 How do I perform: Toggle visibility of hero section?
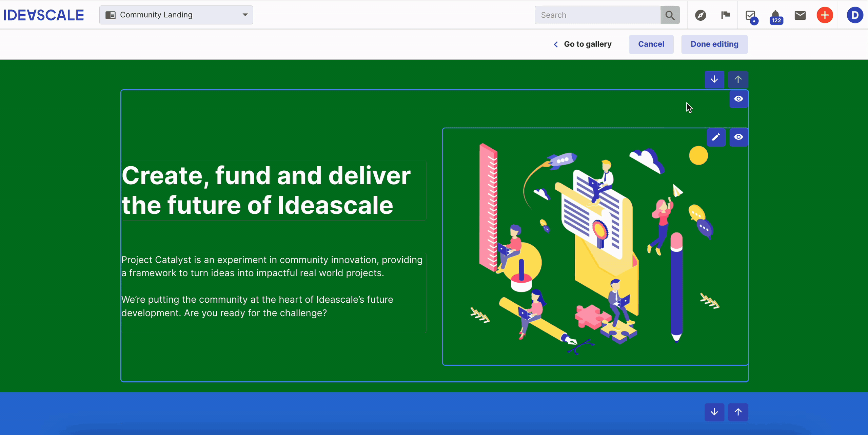(738, 99)
